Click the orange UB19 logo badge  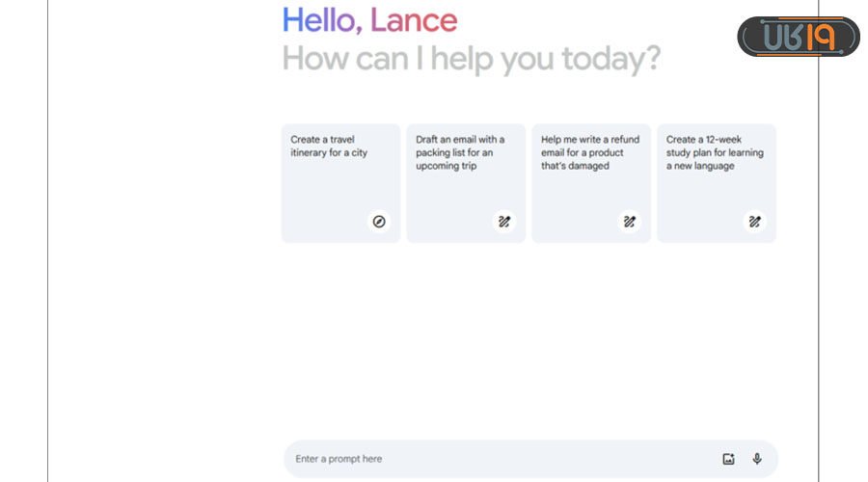[798, 37]
